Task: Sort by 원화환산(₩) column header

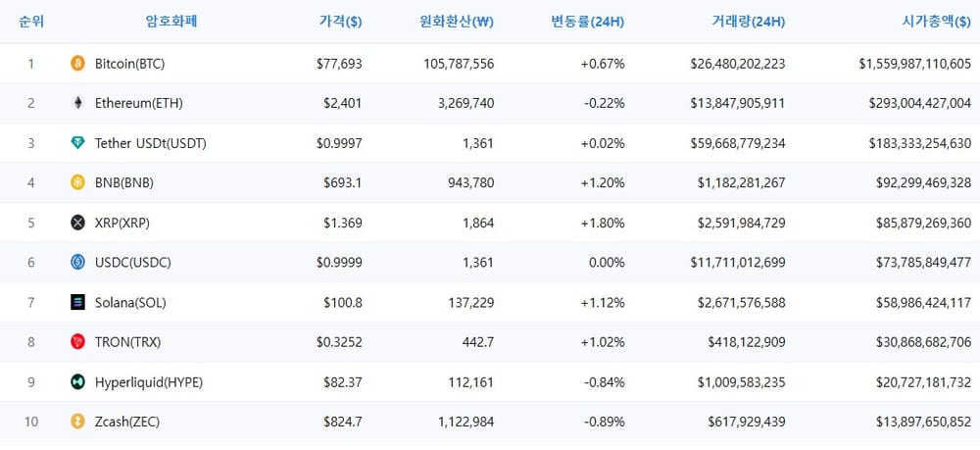Action: tap(457, 22)
